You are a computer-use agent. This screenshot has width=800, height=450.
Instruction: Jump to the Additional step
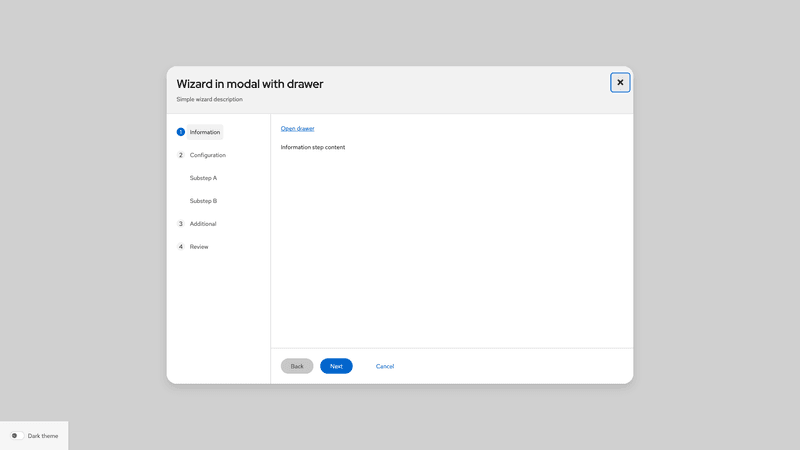point(203,224)
